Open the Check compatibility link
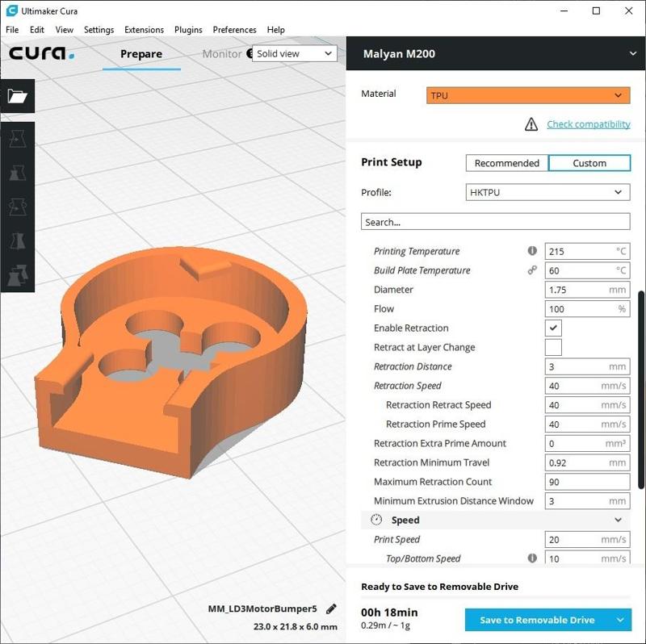The image size is (646, 644). point(589,124)
